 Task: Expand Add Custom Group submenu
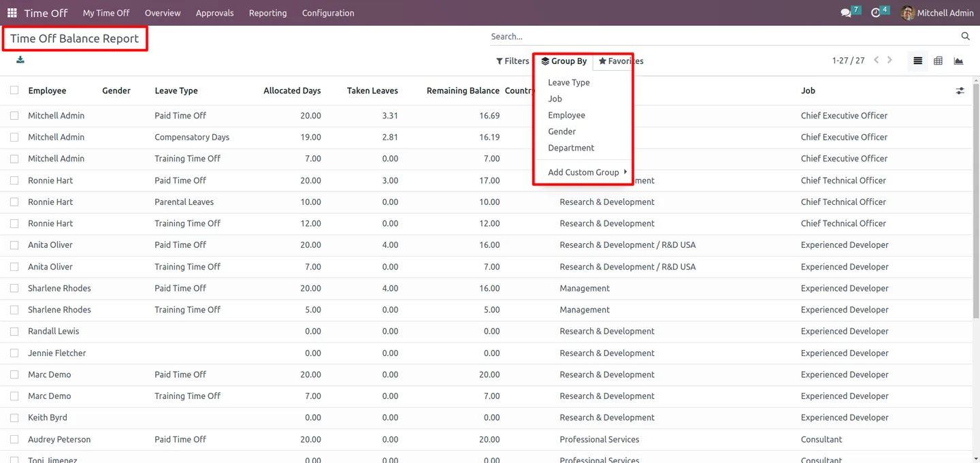click(587, 172)
